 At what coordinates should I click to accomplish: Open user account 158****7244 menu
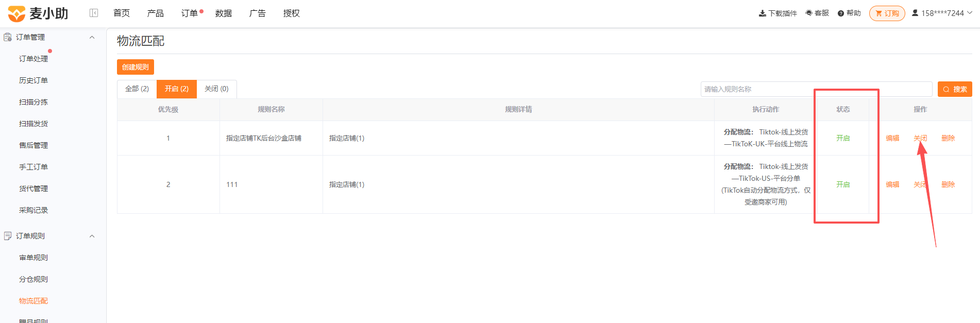click(x=942, y=13)
